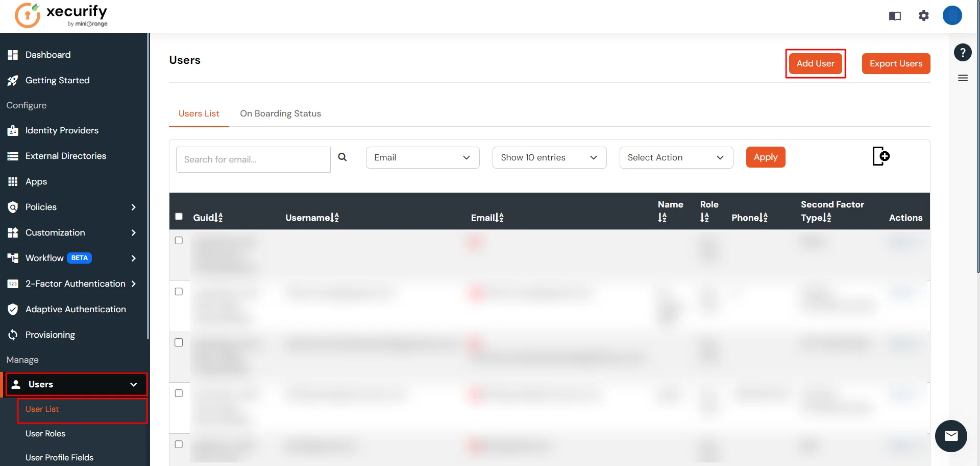The height and width of the screenshot is (466, 980).
Task: Check the first user row checkbox
Action: [179, 240]
